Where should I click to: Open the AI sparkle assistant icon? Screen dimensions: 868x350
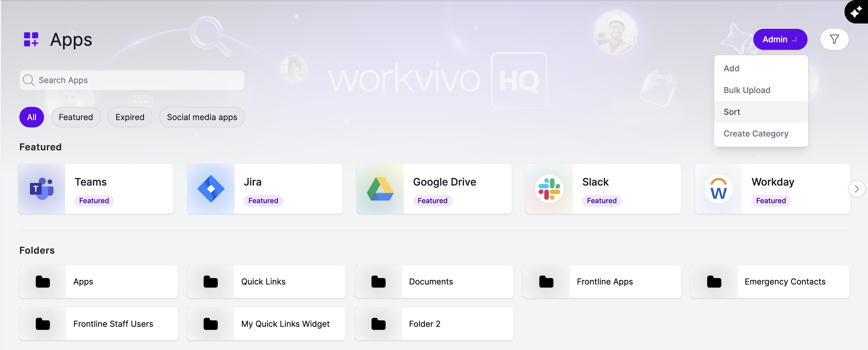(856, 12)
